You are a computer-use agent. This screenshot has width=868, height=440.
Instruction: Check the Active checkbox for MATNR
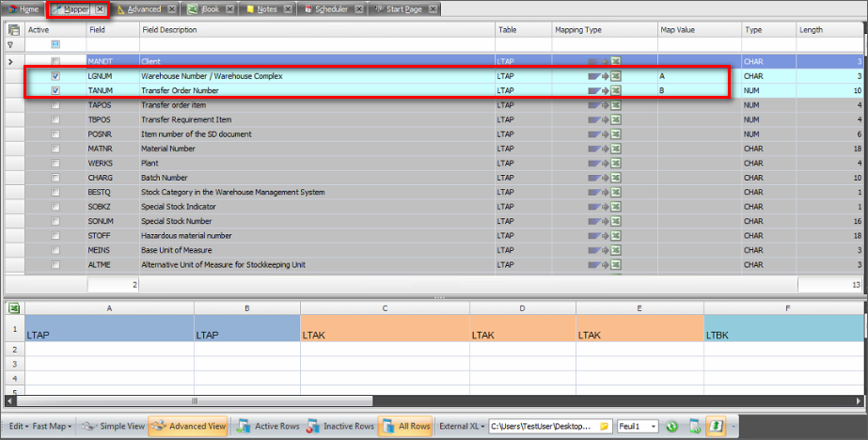[55, 149]
